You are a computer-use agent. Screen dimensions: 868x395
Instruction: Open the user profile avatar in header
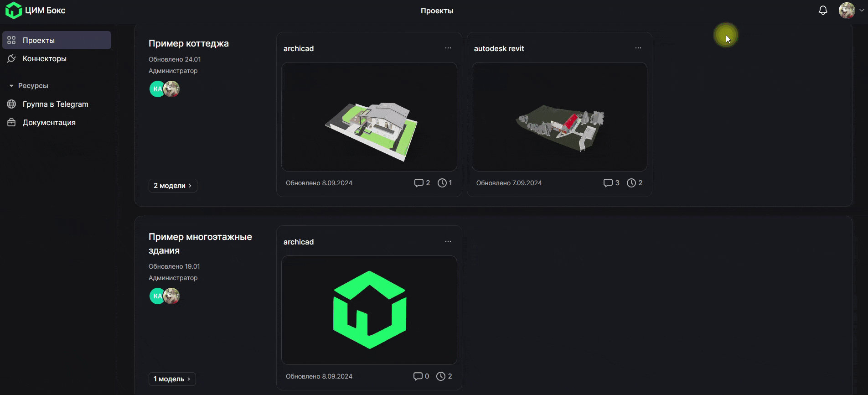[847, 10]
